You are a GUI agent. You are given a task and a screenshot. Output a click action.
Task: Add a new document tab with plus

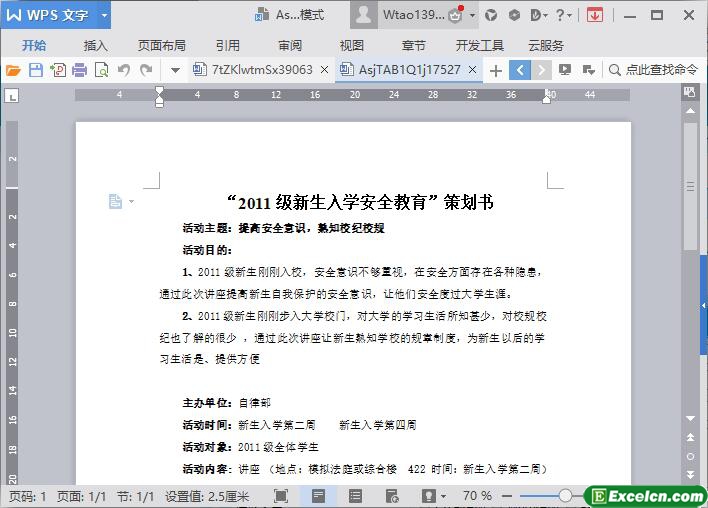[x=495, y=70]
